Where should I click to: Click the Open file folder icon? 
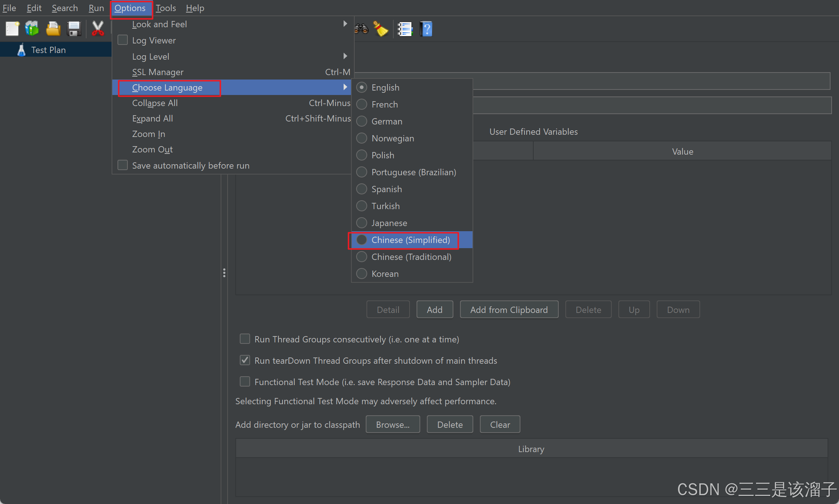(x=53, y=29)
